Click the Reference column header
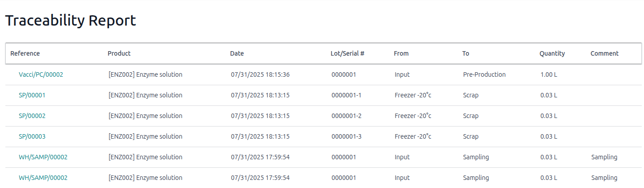Viewport: 644px width, 188px height. click(25, 53)
